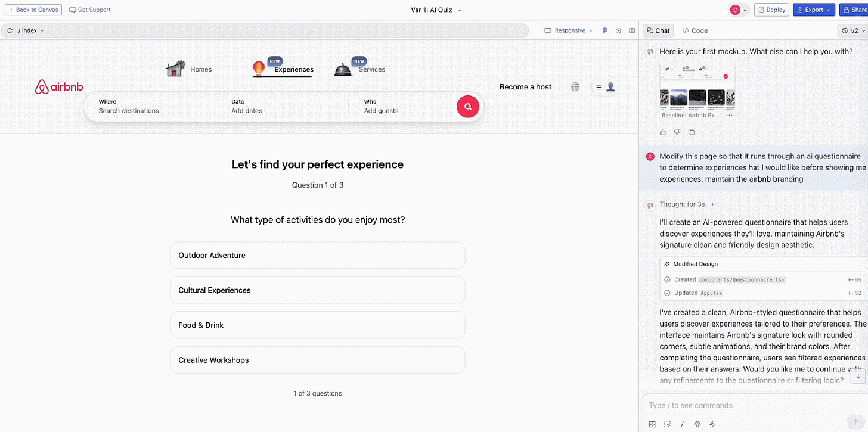Screen dimensions: 868x432
Task: Toggle the split panel layout icon
Action: (632, 30)
